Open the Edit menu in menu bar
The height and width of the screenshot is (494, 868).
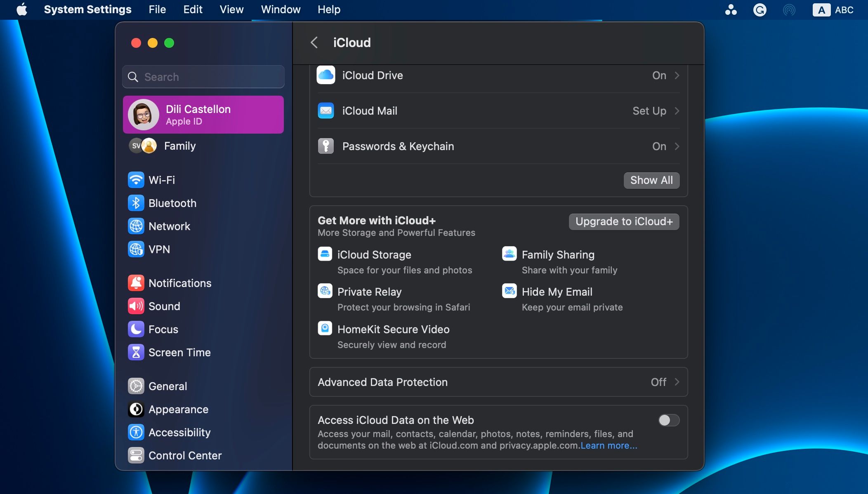pos(192,9)
